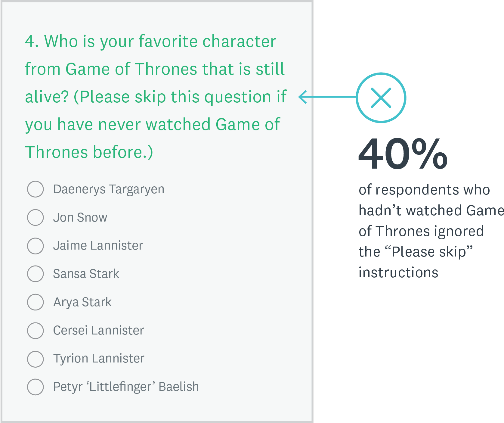Click the 'Daenerys Targaryen' answer label
This screenshot has width=504, height=423.
pyautogui.click(x=109, y=189)
